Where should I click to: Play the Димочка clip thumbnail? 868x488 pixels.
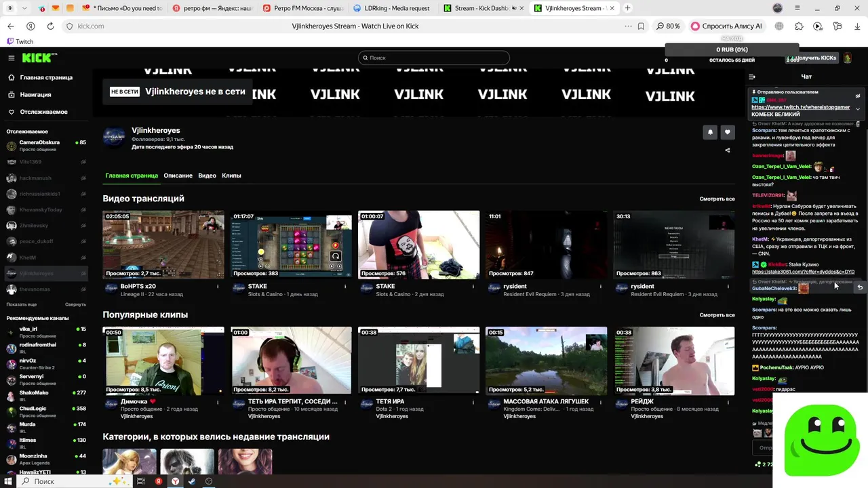[163, 361]
